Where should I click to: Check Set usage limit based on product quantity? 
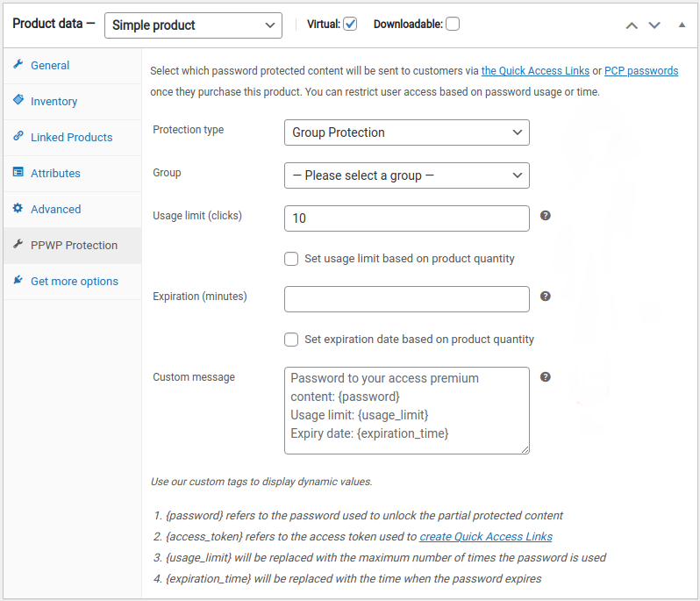point(292,259)
